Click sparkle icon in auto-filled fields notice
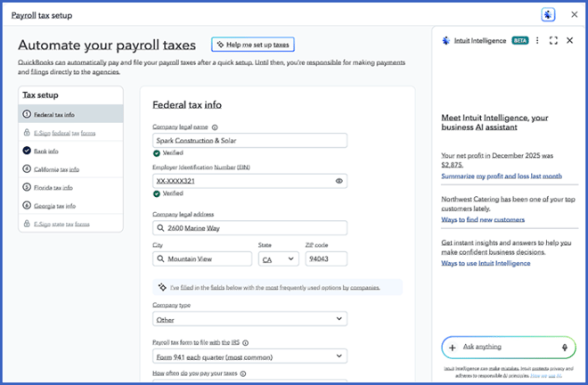This screenshot has height=385, width=588. pyautogui.click(x=162, y=287)
